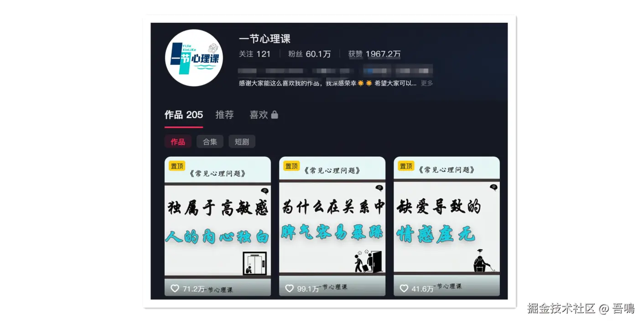Open video 缺爱导致的情感虚无
This screenshot has width=644, height=324.
(447, 226)
